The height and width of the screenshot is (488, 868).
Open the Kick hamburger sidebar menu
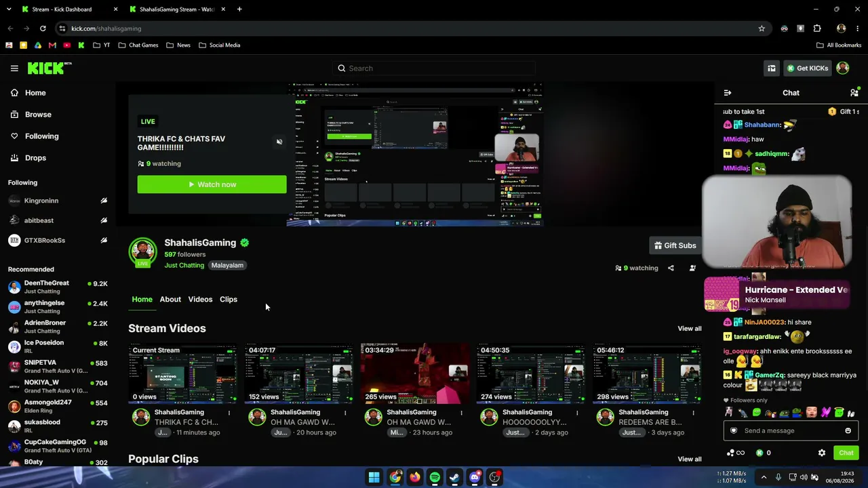tap(14, 68)
